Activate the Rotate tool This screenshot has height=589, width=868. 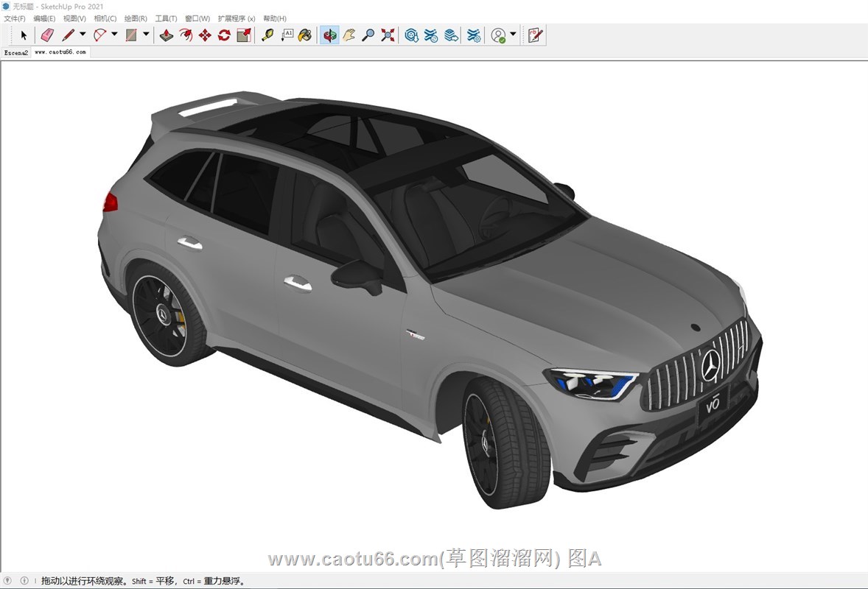tap(224, 35)
